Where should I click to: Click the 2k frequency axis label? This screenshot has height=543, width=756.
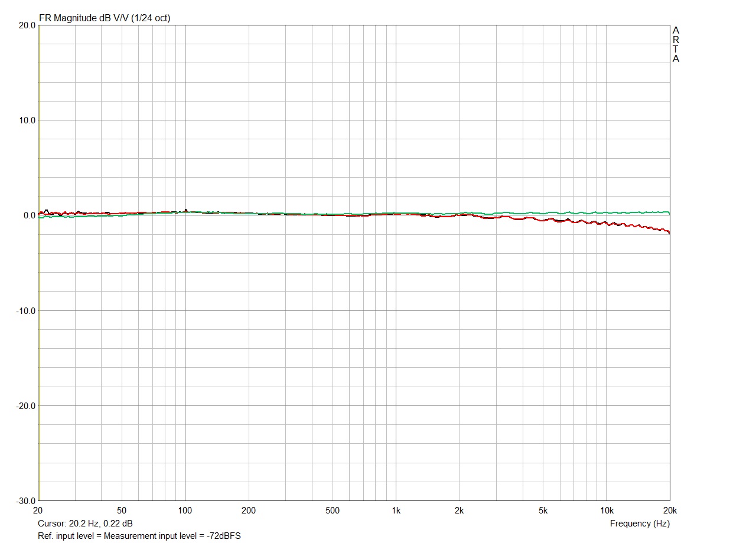click(460, 511)
